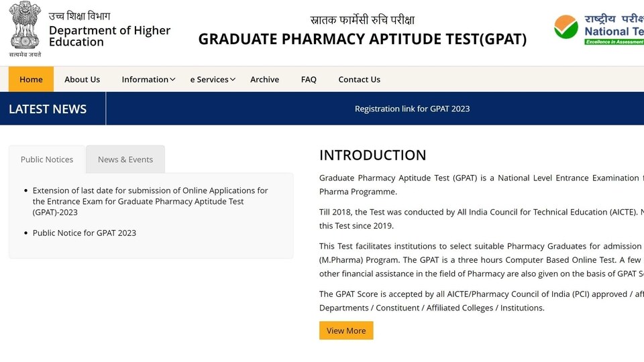Click the Graduate Pharmacy Aptitude Test heading
The image size is (644, 362).
[362, 39]
